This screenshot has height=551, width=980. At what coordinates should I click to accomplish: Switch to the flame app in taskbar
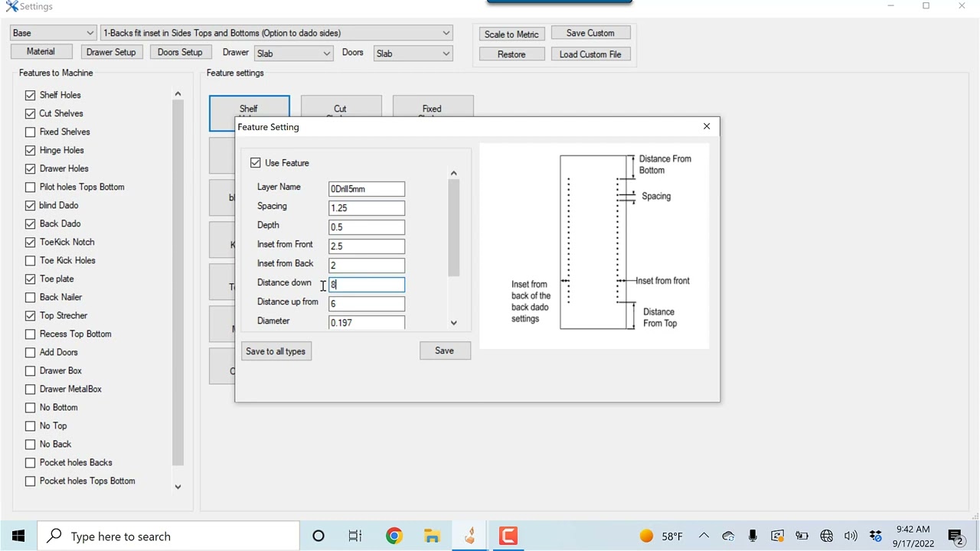tap(470, 536)
